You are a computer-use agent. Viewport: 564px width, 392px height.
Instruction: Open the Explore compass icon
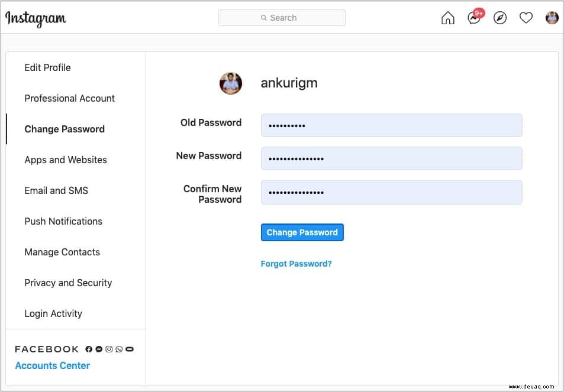point(500,18)
